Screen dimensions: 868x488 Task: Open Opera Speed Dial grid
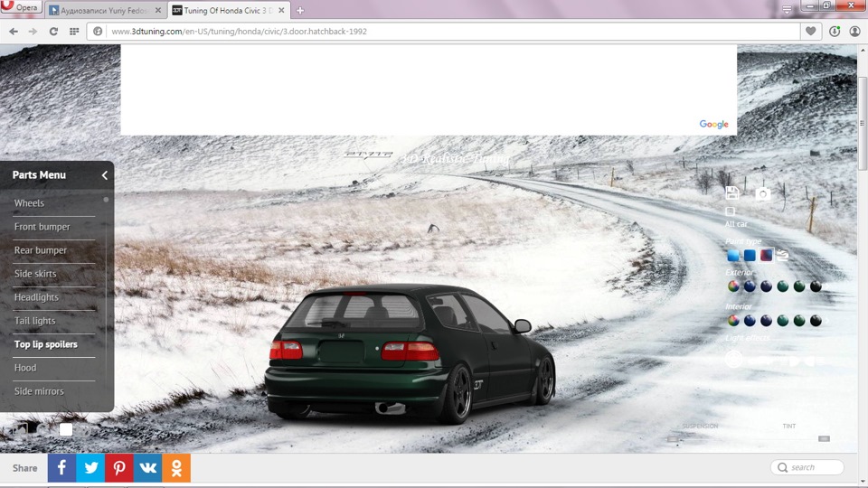coord(73,32)
